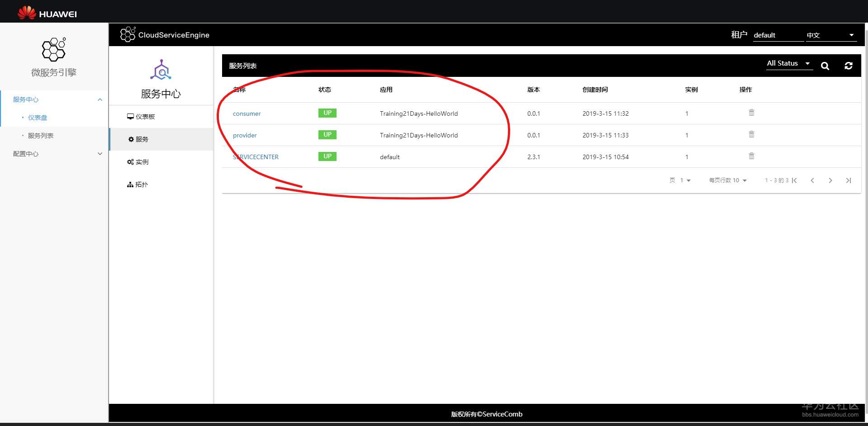The width and height of the screenshot is (868, 426).
Task: Go to the first page
Action: tap(794, 180)
